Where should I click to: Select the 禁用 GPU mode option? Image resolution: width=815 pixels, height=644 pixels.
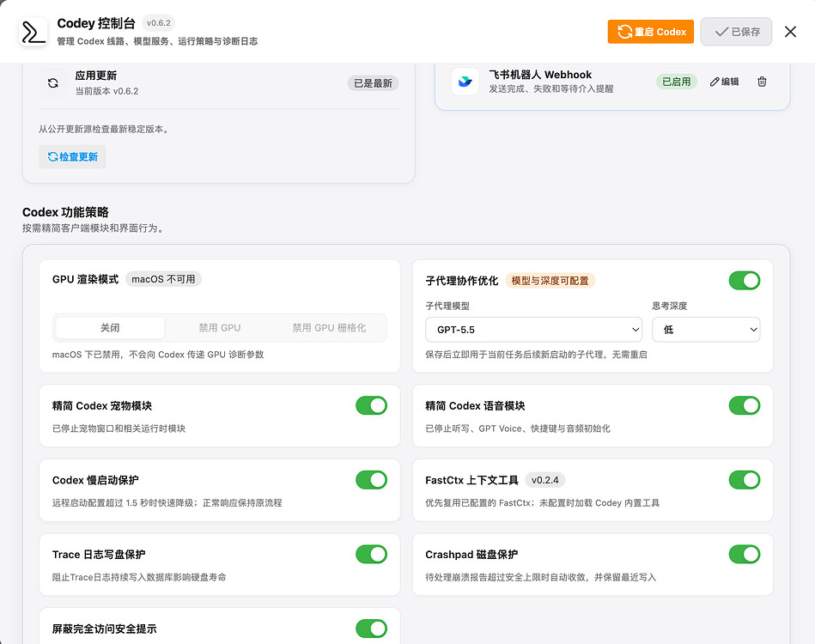(219, 327)
